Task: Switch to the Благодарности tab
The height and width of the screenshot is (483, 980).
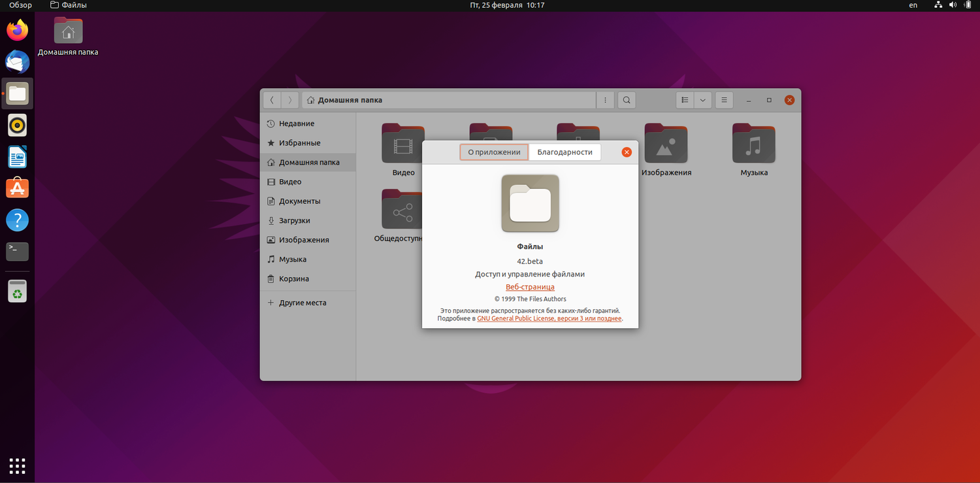Action: 565,152
